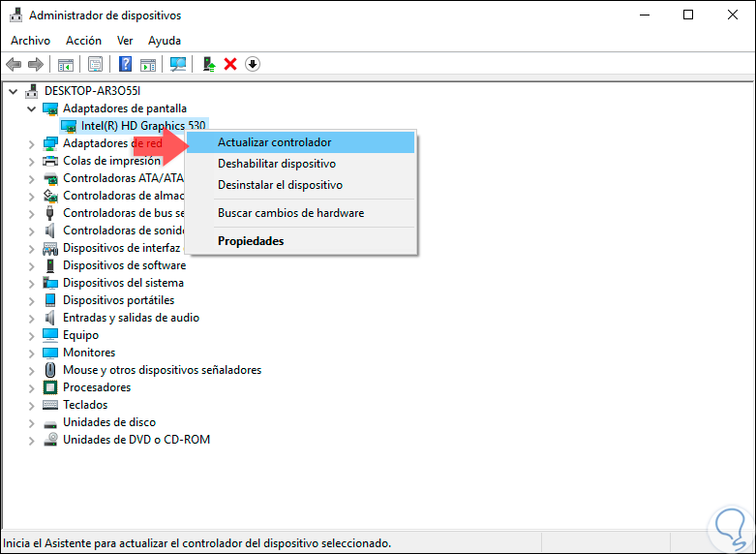756x554 pixels.
Task: Expand the Teclados category
Action: click(31, 405)
